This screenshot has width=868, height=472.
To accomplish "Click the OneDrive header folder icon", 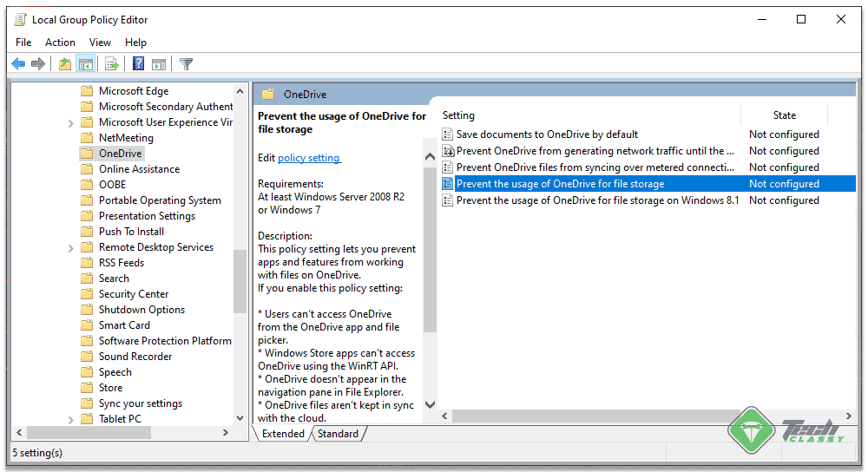I will [x=268, y=95].
